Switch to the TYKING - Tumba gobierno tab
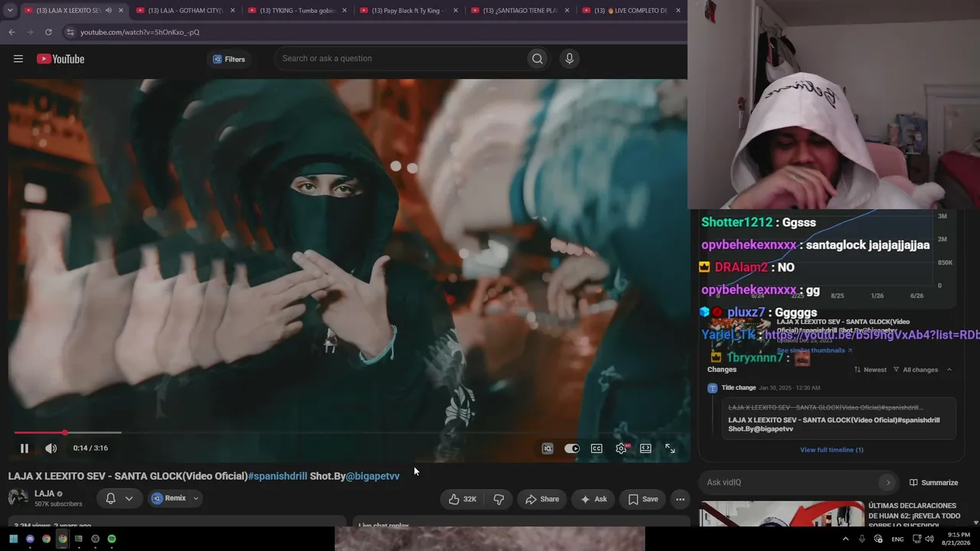 296,11
